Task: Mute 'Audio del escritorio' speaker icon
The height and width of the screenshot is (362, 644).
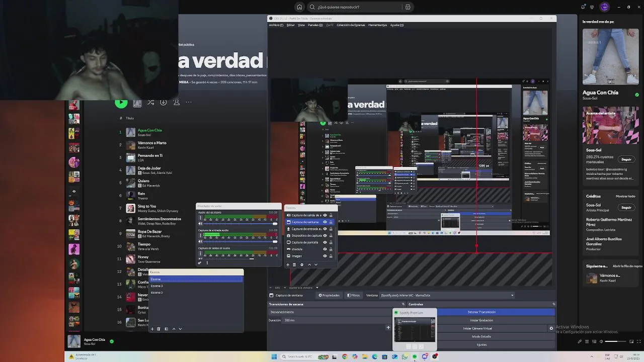Action: click(x=200, y=223)
